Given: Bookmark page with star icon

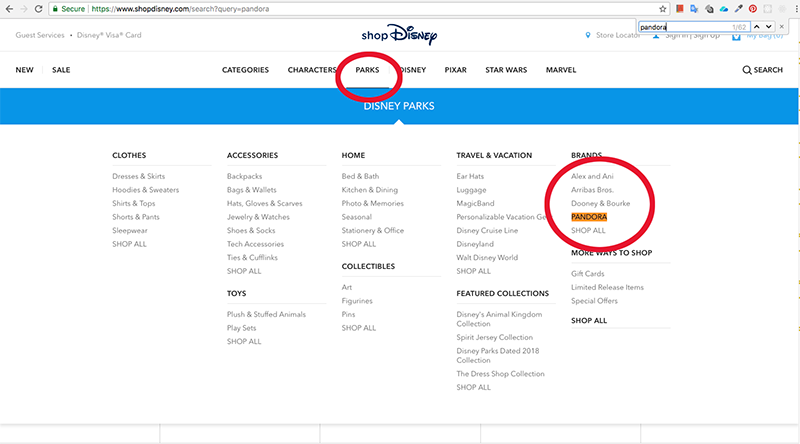Looking at the screenshot, I should click(x=662, y=9).
